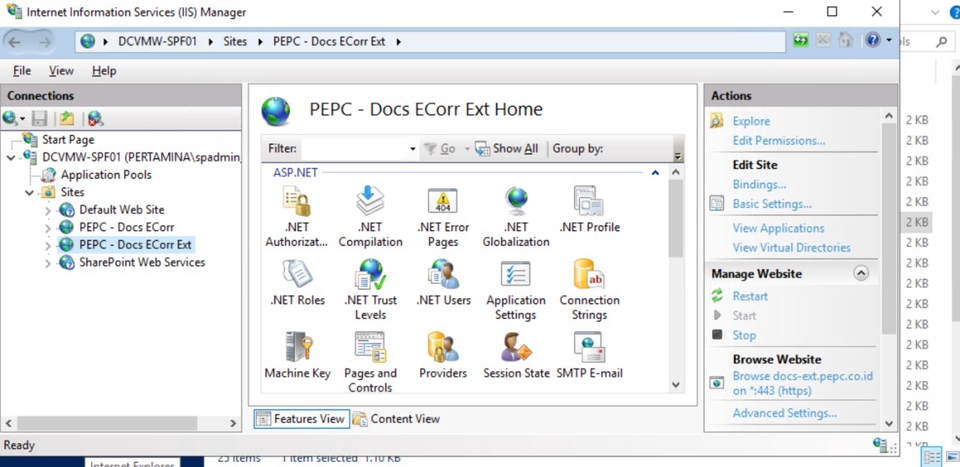This screenshot has width=960, height=467.
Task: Click the status bar configuration icon
Action: (x=881, y=444)
